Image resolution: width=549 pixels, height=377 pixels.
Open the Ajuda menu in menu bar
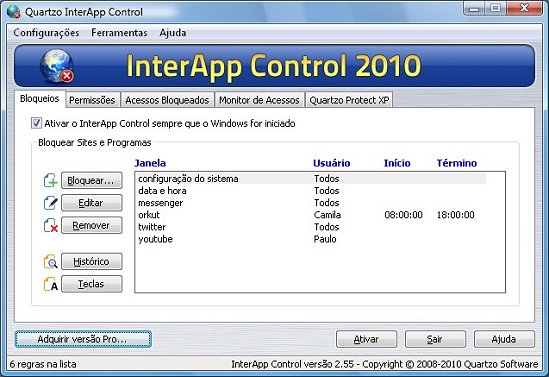coord(173,33)
